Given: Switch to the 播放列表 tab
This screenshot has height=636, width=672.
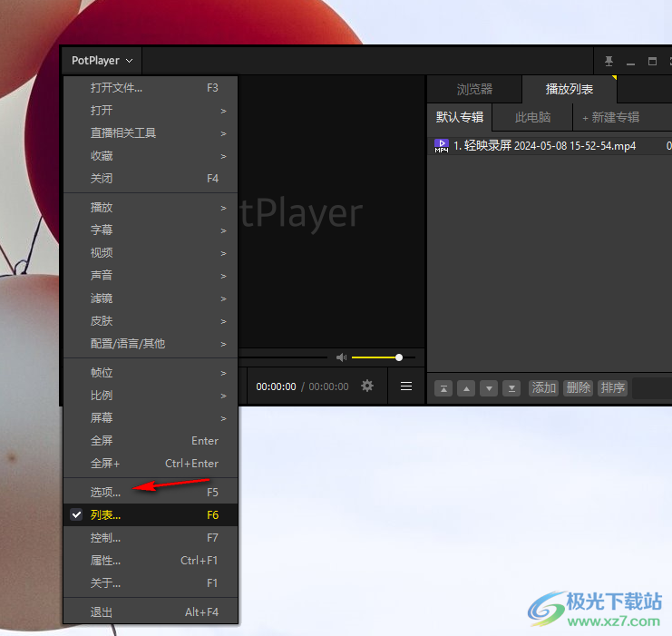Looking at the screenshot, I should point(570,89).
